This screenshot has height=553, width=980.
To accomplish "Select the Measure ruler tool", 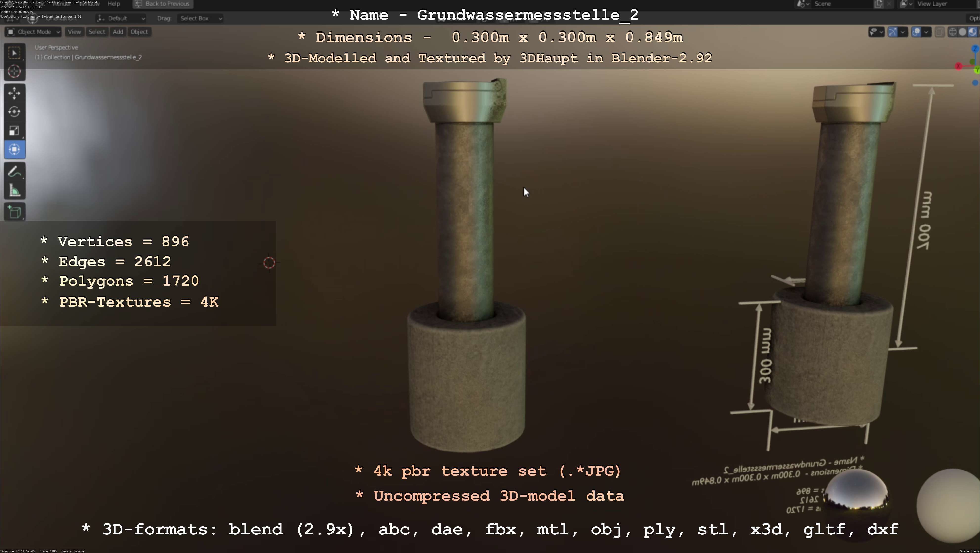I will [14, 190].
